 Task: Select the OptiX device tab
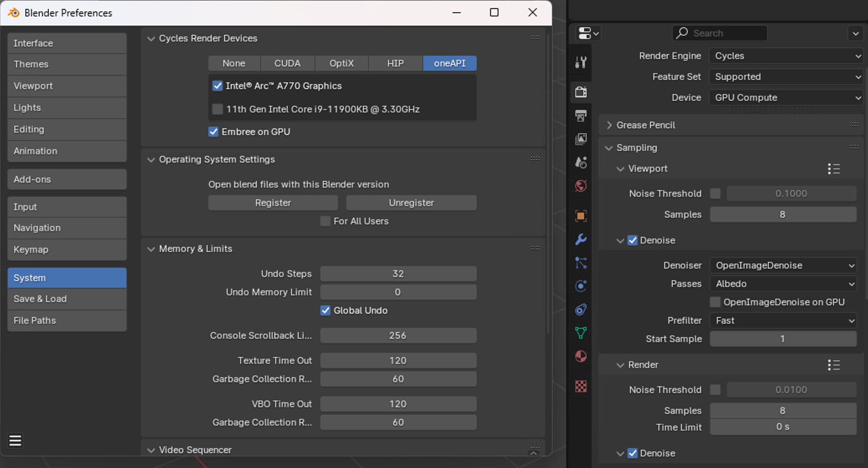click(x=342, y=63)
